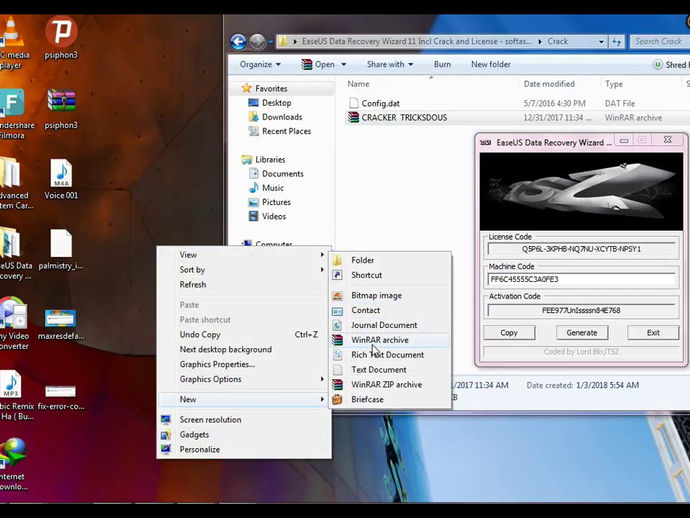The image size is (690, 518).
Task: Open Any Video Converter desktop icon
Action: tap(13, 323)
